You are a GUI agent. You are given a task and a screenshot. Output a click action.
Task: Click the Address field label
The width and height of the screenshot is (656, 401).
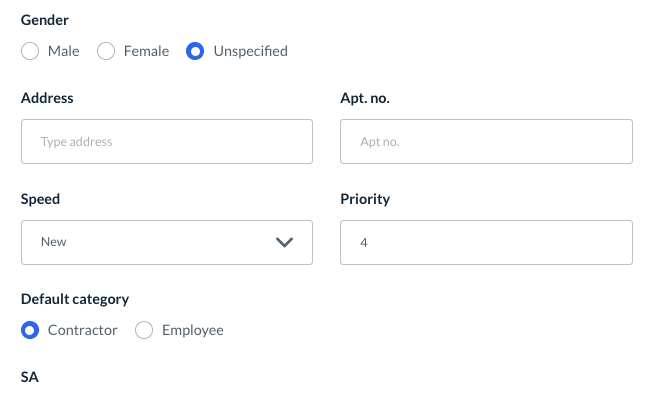(47, 98)
